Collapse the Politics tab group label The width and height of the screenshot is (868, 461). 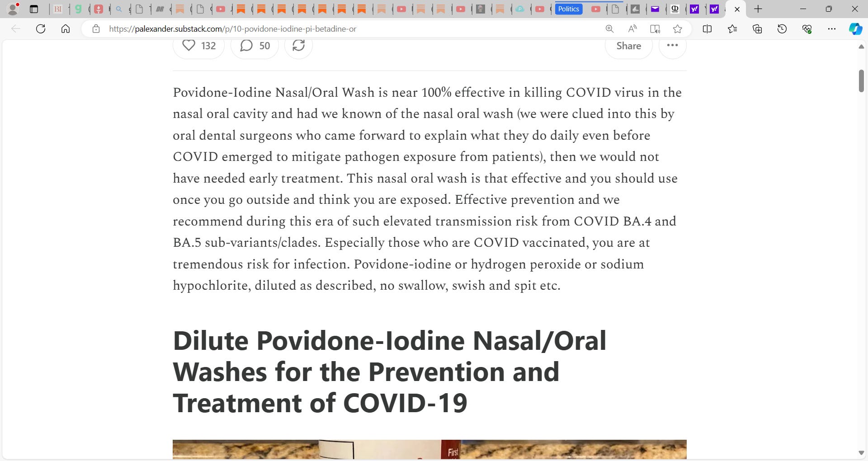pos(568,9)
